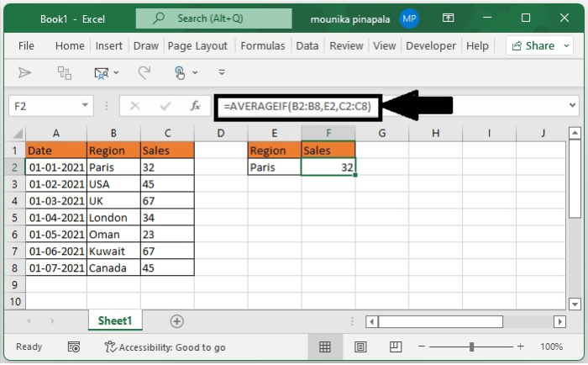This screenshot has width=588, height=365.
Task: Open the Help tab
Action: (x=477, y=45)
